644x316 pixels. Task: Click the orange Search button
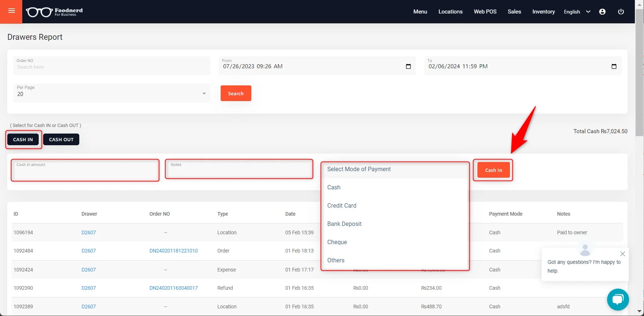pos(236,93)
